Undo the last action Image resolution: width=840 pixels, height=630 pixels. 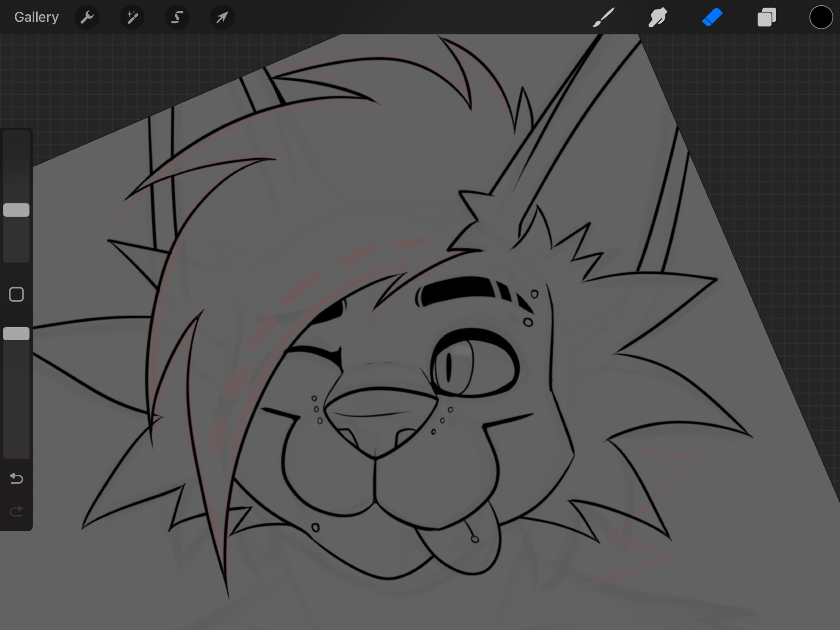[16, 478]
